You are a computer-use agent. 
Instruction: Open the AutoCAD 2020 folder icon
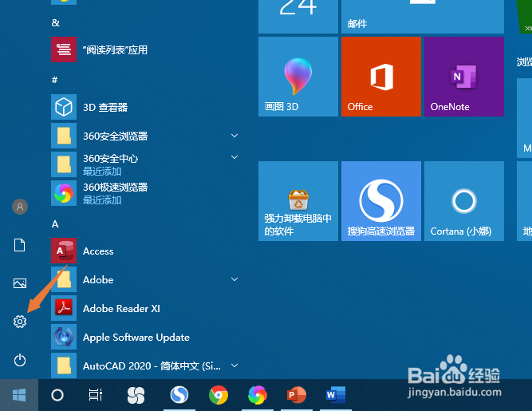(x=64, y=366)
